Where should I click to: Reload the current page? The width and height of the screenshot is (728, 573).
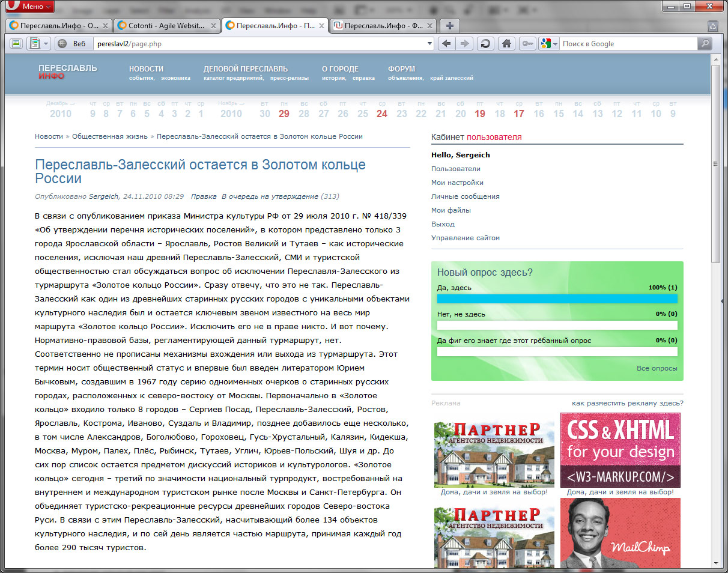tap(485, 44)
